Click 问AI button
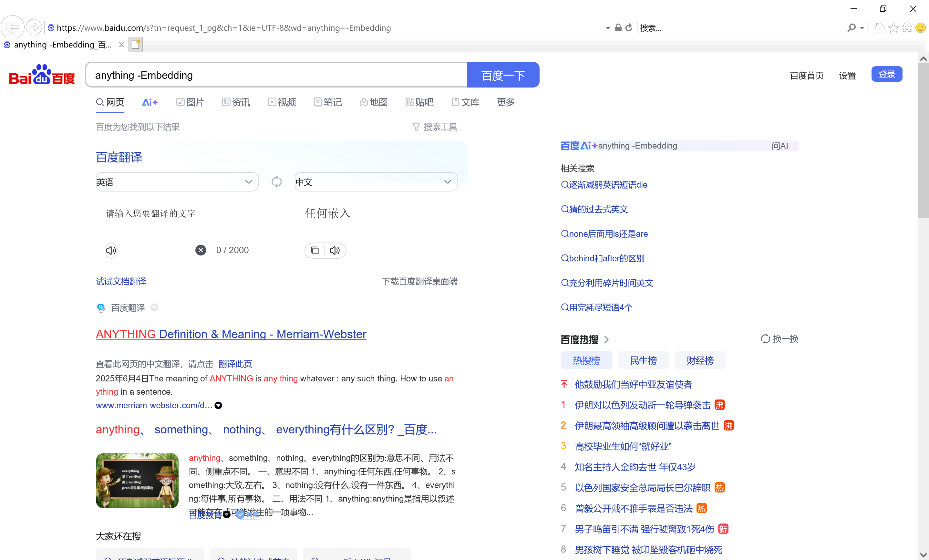This screenshot has width=929, height=560. click(x=780, y=146)
